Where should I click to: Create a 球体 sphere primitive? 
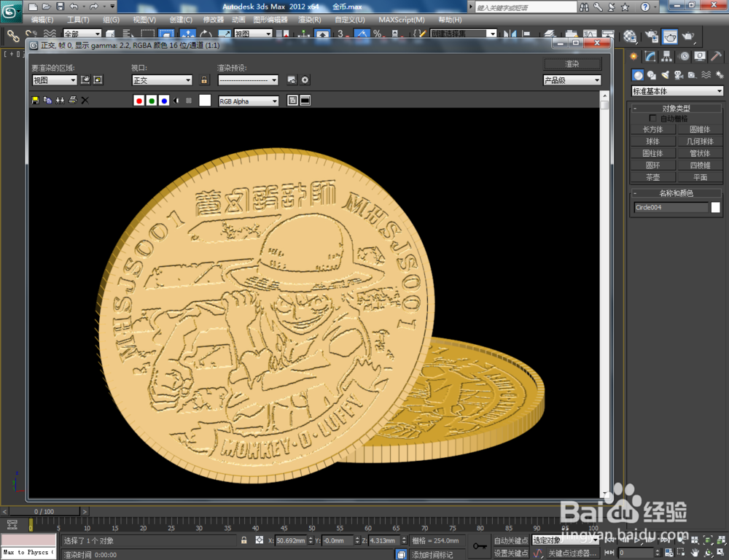[652, 141]
